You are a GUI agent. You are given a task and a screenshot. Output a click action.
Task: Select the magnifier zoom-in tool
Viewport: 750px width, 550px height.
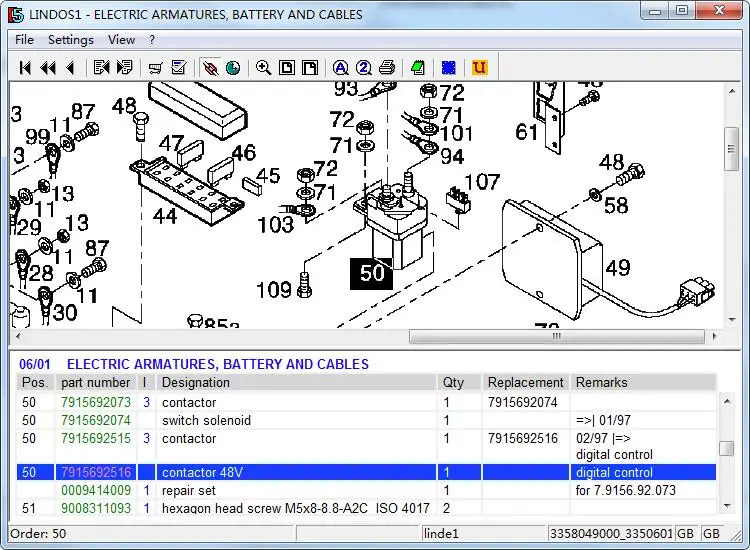tap(264, 68)
